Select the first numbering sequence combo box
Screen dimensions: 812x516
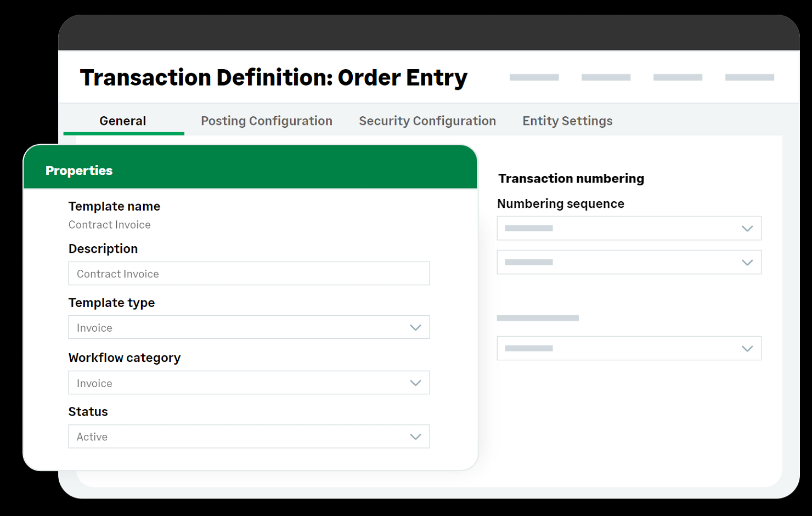[x=629, y=228]
